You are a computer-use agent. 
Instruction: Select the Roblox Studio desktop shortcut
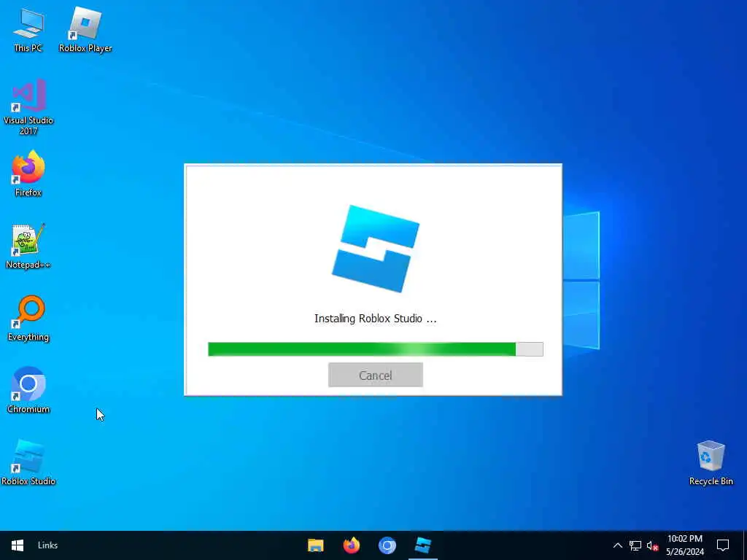[x=28, y=462]
